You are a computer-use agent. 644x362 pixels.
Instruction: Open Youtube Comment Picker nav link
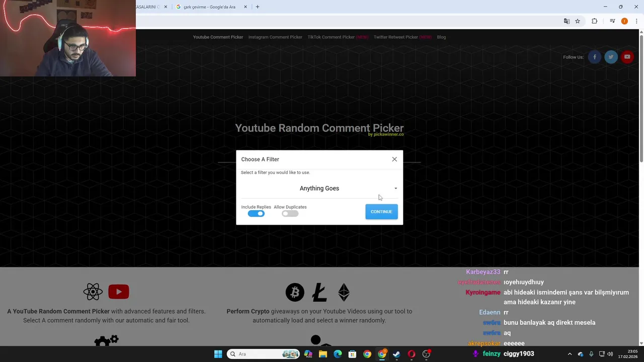[218, 37]
